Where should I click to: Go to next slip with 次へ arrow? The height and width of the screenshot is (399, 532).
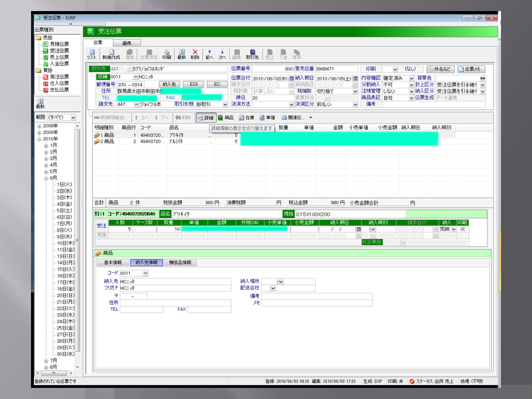222,53
